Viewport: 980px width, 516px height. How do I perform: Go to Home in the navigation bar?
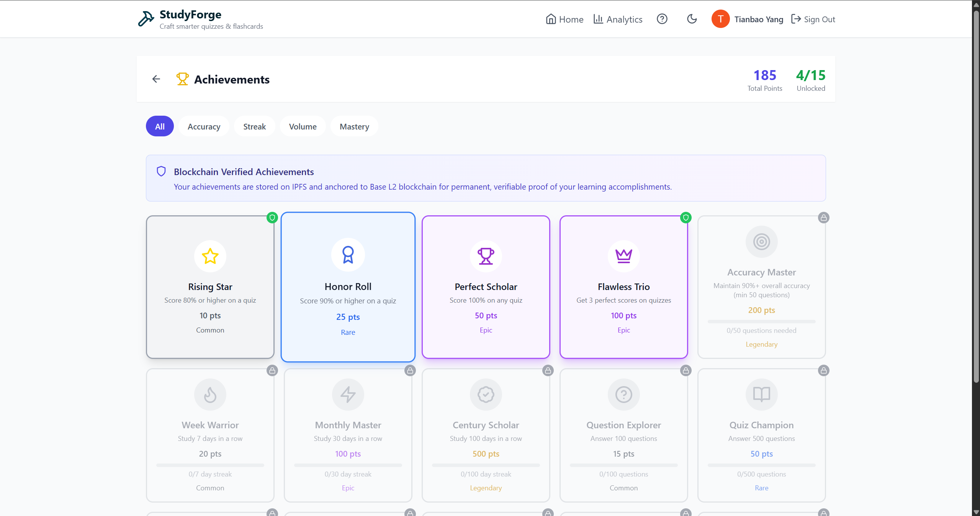564,19
